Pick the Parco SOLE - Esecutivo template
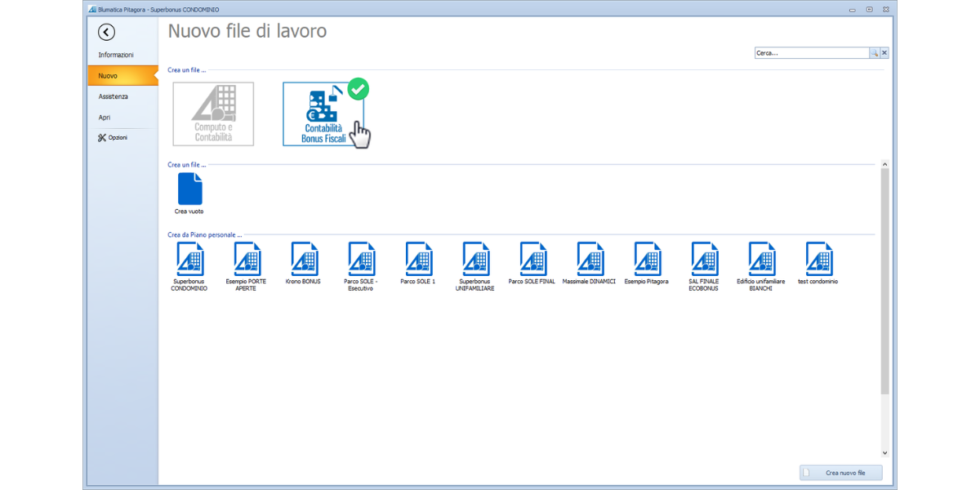The height and width of the screenshot is (490, 980). pyautogui.click(x=360, y=266)
